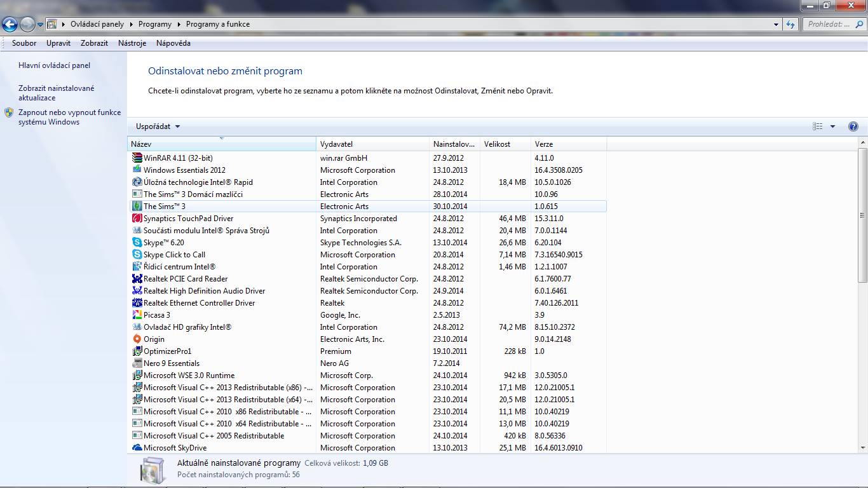Click the Skype 6.20 icon
Viewport: 868px width, 488px height.
(x=137, y=242)
